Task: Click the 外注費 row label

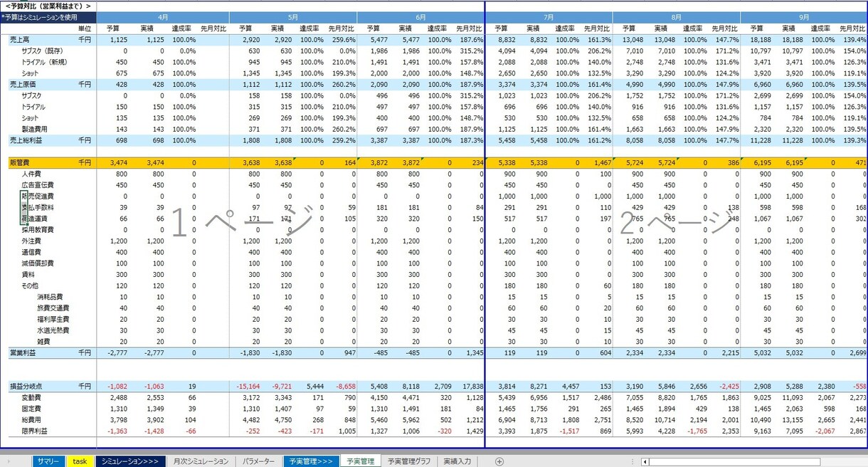Action: tap(31, 241)
